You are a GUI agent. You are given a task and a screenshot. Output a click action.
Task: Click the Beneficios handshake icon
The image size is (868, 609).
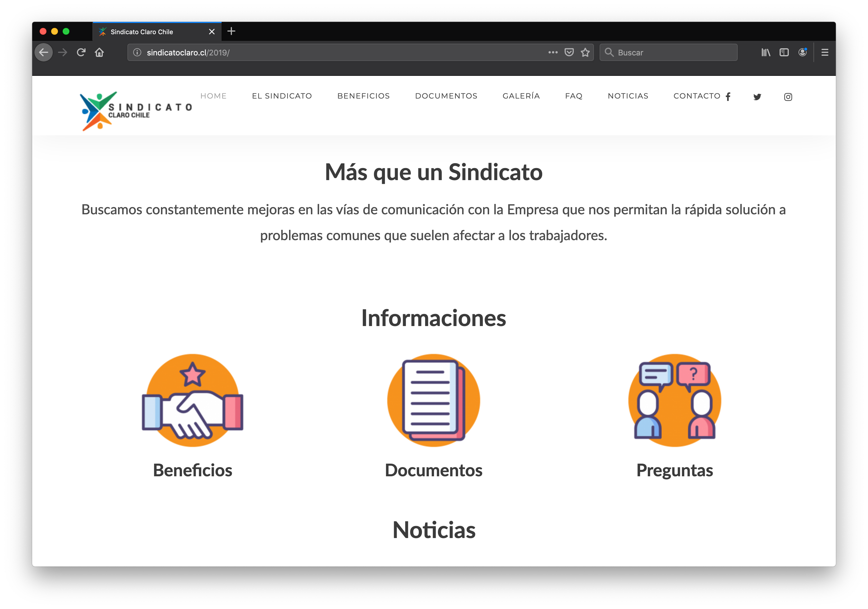coord(192,400)
